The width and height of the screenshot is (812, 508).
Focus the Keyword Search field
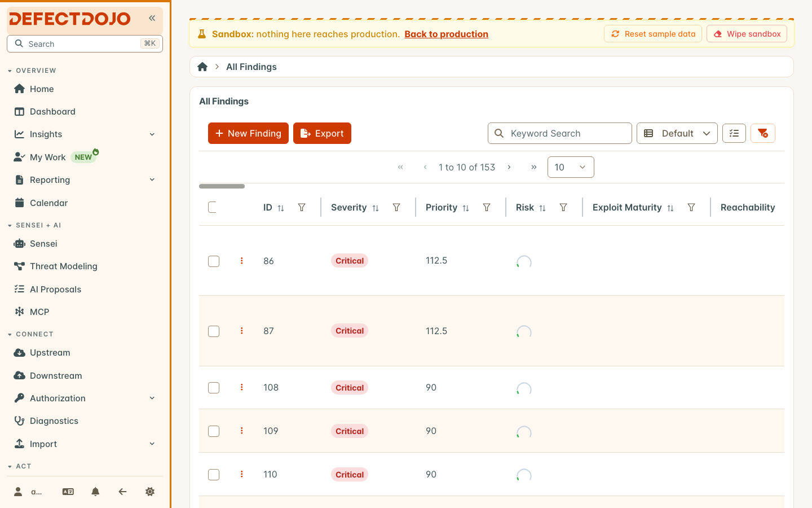click(559, 133)
